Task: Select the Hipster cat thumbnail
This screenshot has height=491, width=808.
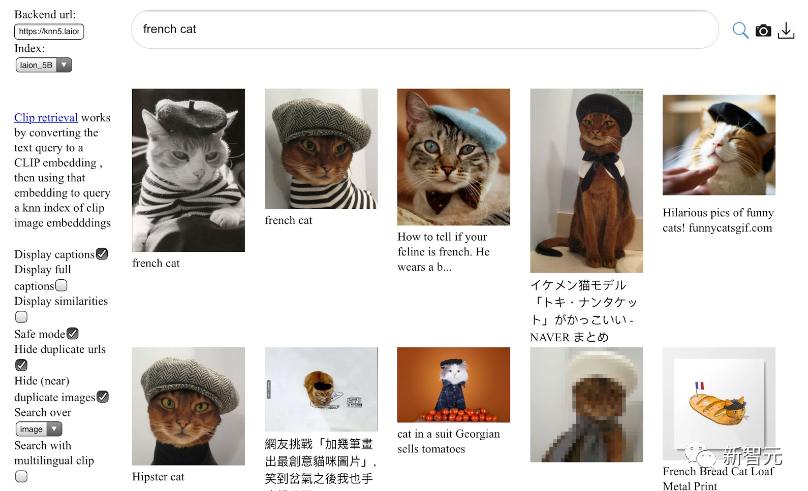Action: pos(188,405)
